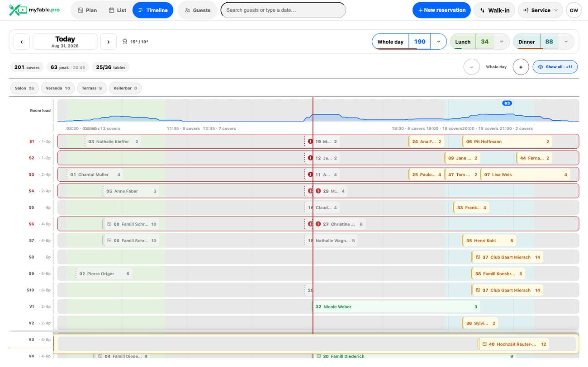Open Lisa Weis reservation 07
This screenshot has height=367, width=588.
526,174
